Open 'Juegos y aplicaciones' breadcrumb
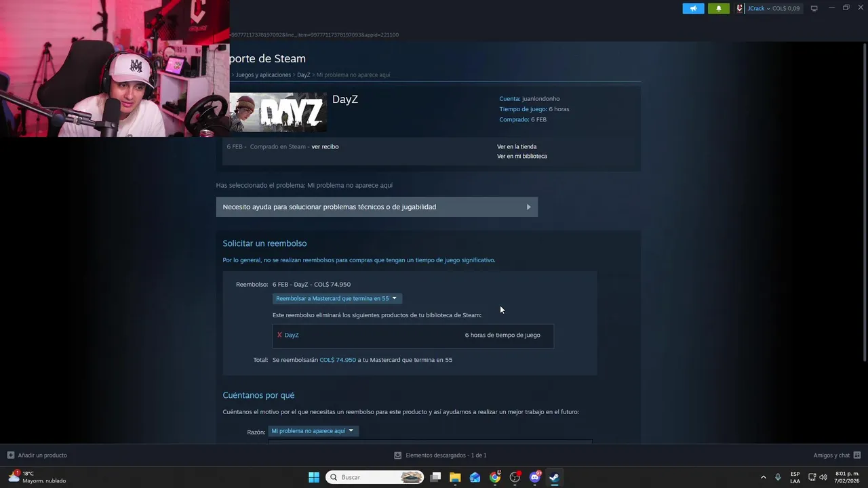868x488 pixels. pyautogui.click(x=263, y=75)
